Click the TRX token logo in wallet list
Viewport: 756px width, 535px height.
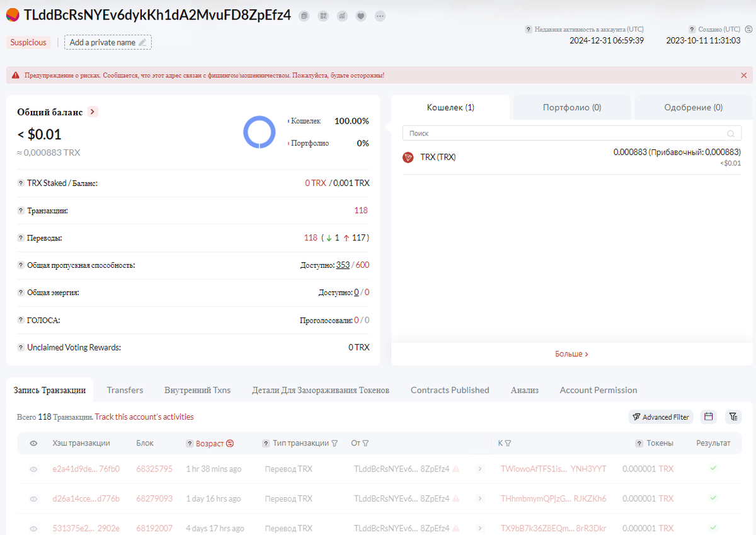point(408,157)
